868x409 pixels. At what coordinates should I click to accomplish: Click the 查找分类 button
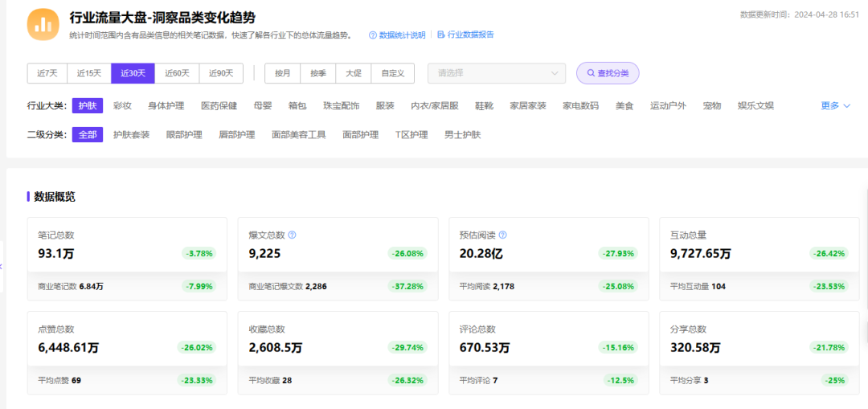click(608, 73)
